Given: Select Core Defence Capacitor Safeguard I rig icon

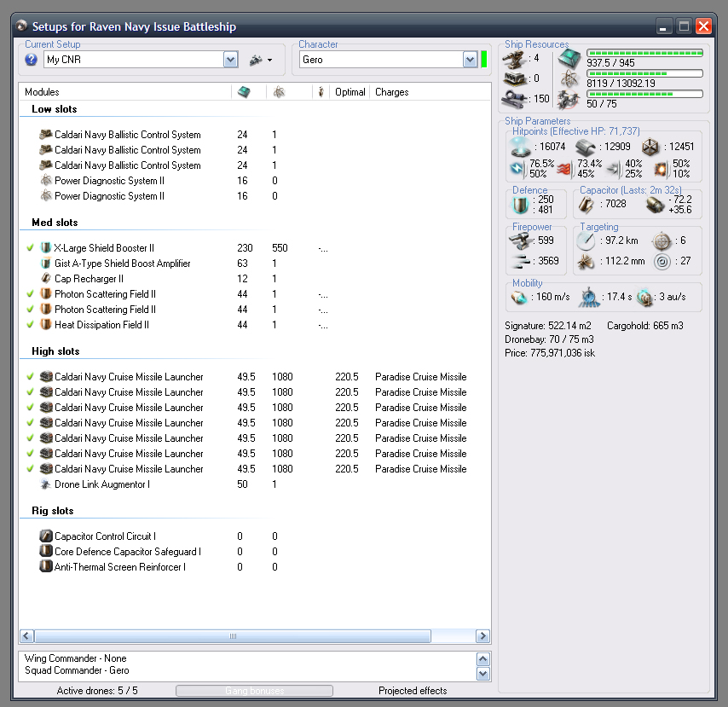Looking at the screenshot, I should pos(45,552).
